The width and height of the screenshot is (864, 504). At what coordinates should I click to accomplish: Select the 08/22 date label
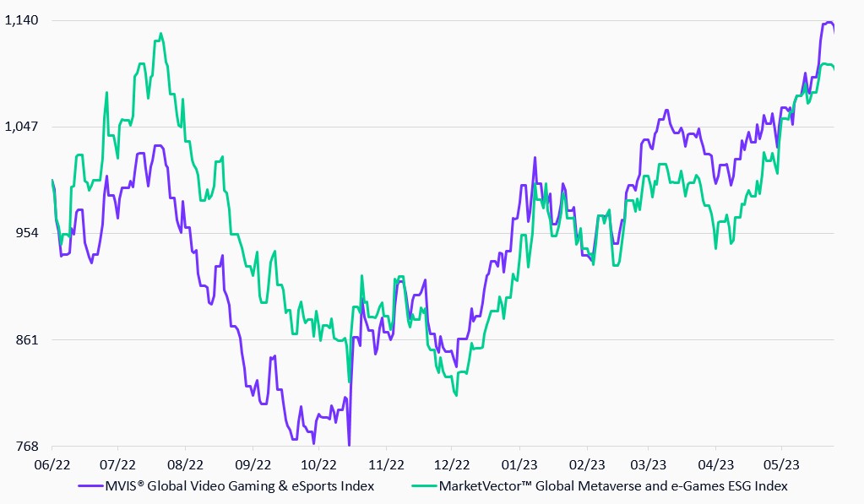click(x=186, y=465)
